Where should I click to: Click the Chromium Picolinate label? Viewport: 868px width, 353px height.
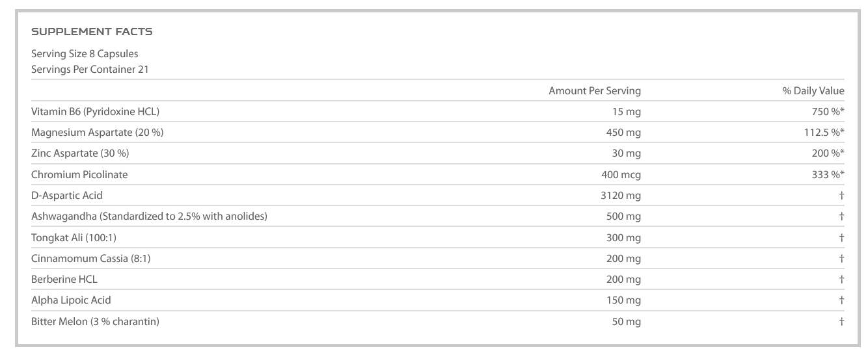tap(79, 174)
